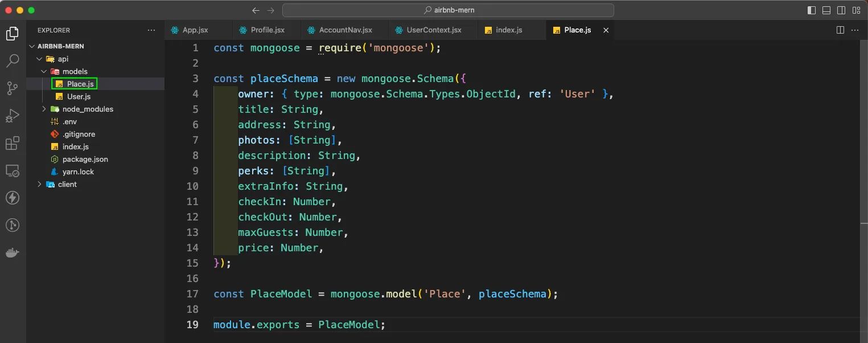Switch to the UserContext.jsx tab
This screenshot has height=343, width=868.
click(433, 30)
